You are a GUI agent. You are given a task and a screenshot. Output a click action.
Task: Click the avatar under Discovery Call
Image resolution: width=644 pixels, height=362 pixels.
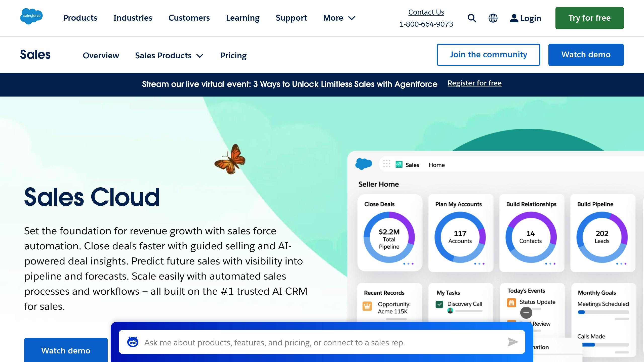coord(450,311)
